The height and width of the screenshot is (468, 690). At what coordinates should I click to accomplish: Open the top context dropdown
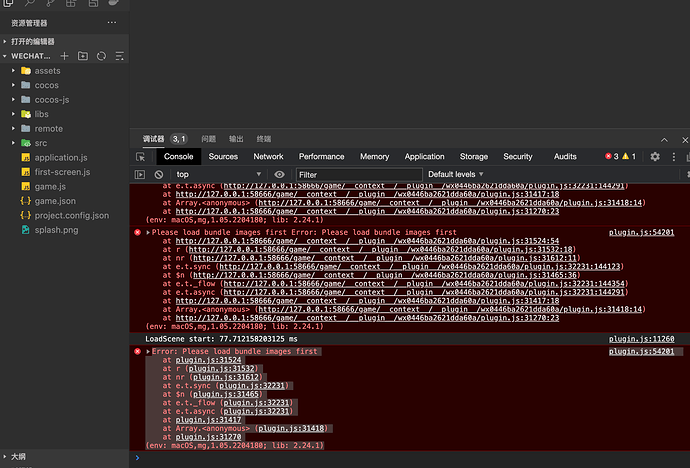[219, 175]
